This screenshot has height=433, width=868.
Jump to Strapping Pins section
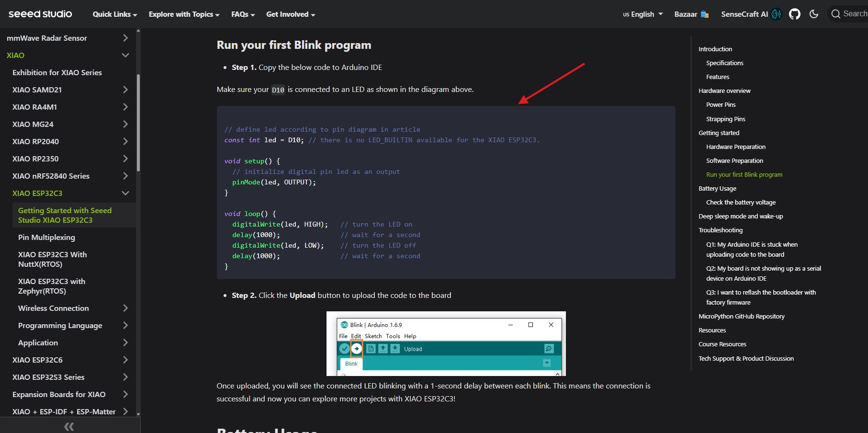(x=726, y=119)
